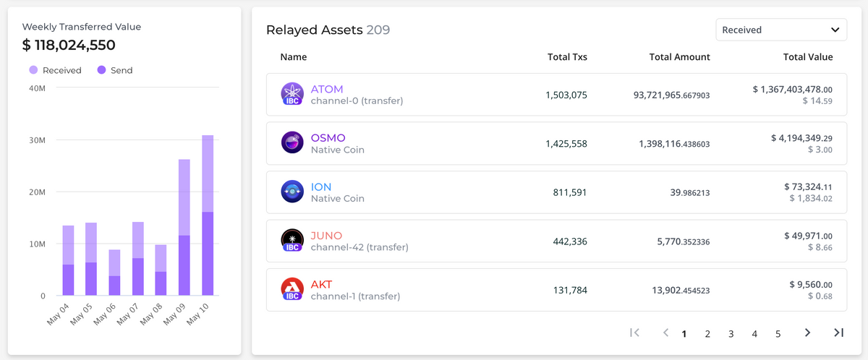This screenshot has width=868, height=360.
Task: Click the ATOM token icon
Action: tap(292, 94)
